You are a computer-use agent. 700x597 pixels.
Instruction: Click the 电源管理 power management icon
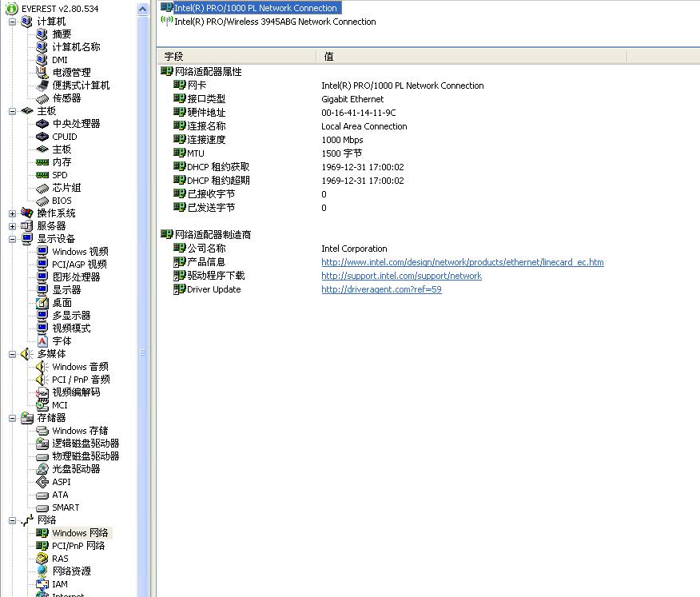point(42,73)
